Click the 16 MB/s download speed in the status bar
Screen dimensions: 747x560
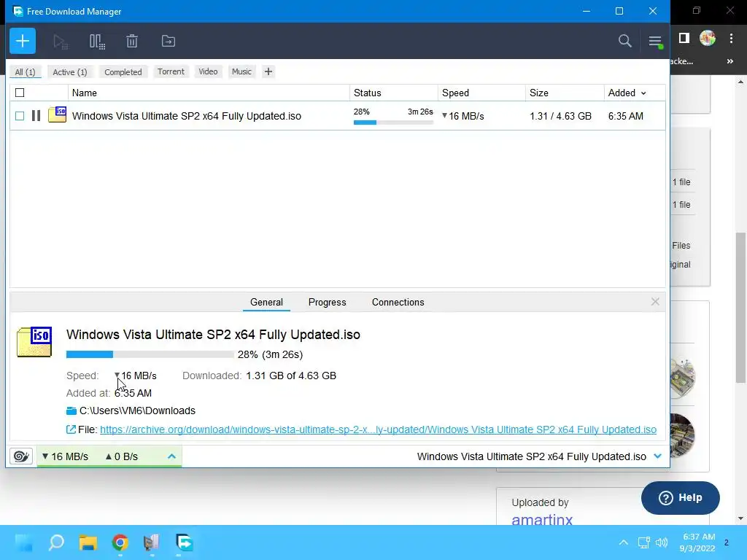[65, 456]
